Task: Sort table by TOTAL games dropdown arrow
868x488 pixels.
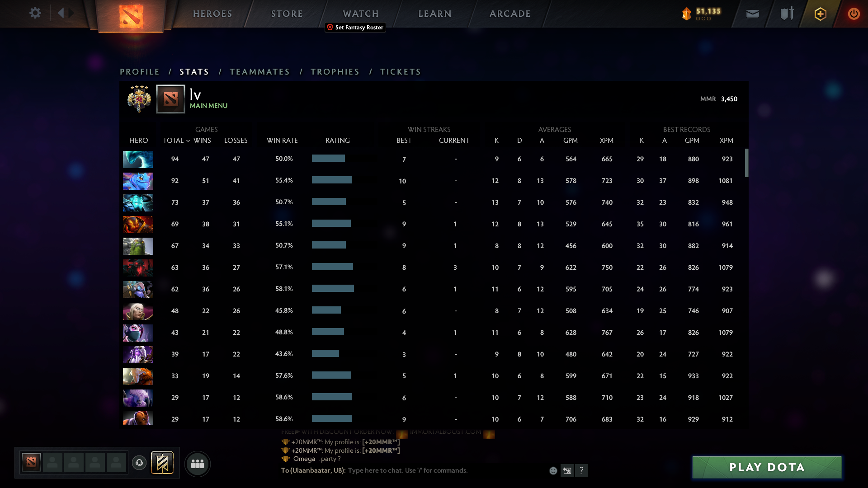Action: click(188, 141)
